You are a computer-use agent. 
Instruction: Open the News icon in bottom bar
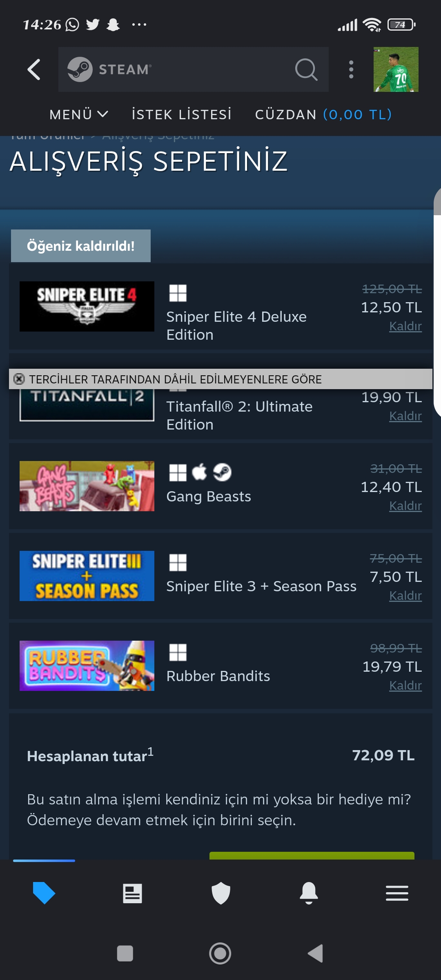pos(132,893)
